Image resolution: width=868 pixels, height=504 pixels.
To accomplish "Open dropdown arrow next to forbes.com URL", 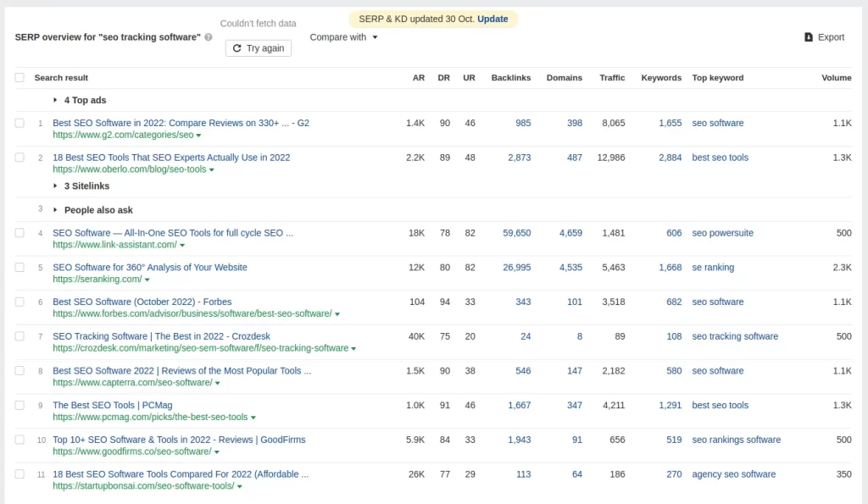I will click(x=337, y=314).
